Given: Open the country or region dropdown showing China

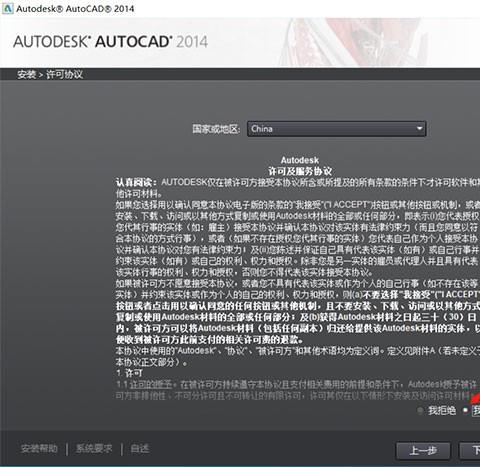Looking at the screenshot, I should (336, 129).
